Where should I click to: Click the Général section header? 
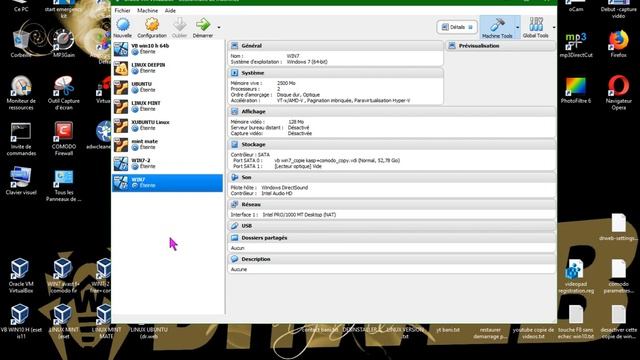point(336,46)
